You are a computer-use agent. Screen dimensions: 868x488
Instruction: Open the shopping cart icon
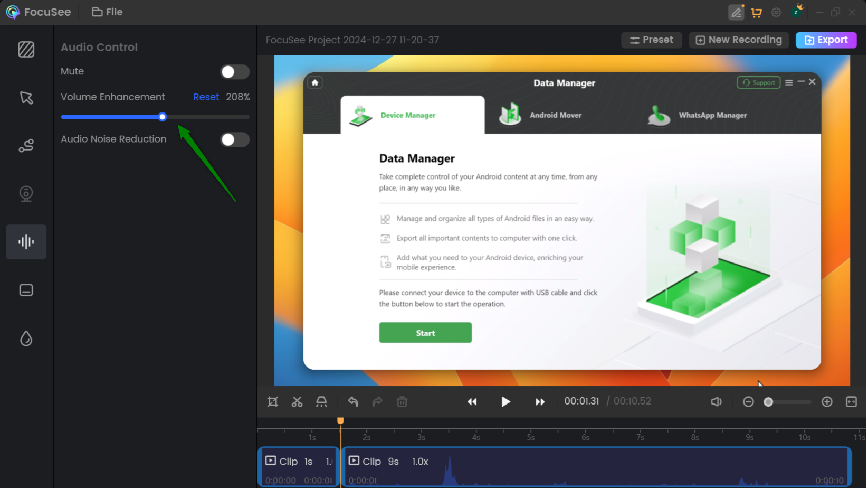pos(756,12)
